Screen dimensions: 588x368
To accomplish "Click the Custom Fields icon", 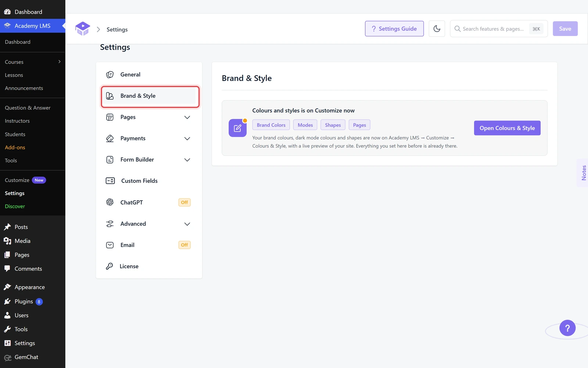I will point(110,181).
